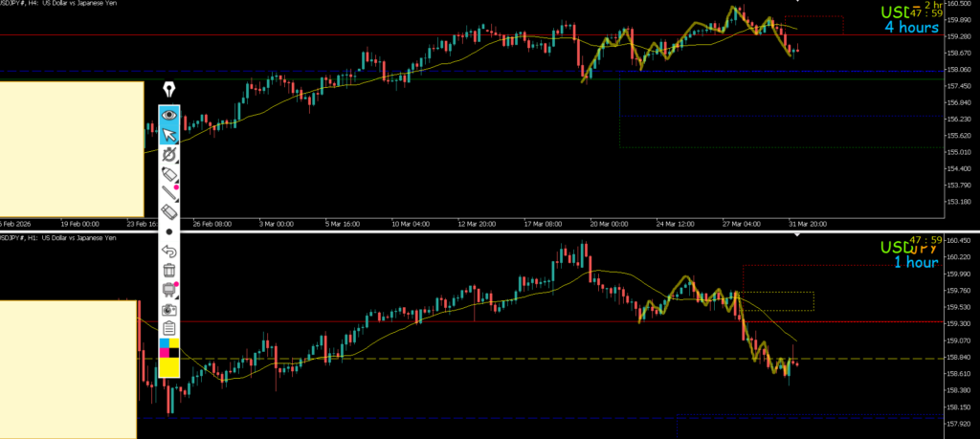Screen dimensions: 980x439
Task: Click the '4 hours' timeframe label
Action: [911, 28]
